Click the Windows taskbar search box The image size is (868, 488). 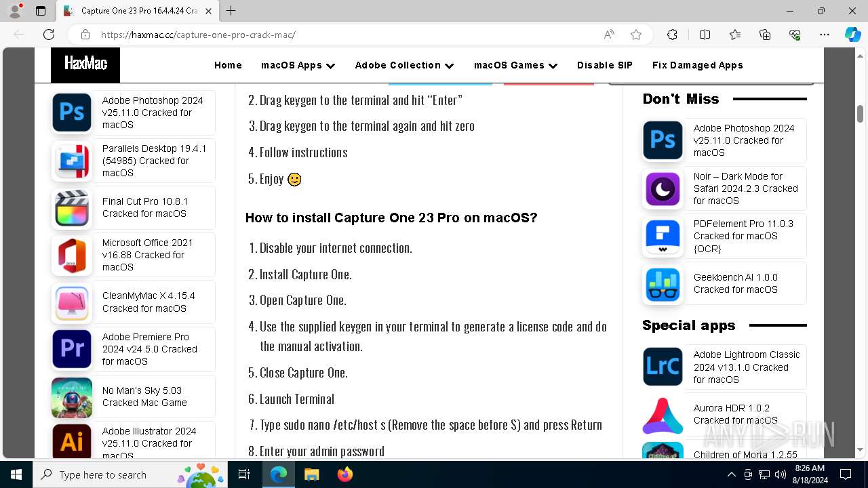tap(129, 474)
